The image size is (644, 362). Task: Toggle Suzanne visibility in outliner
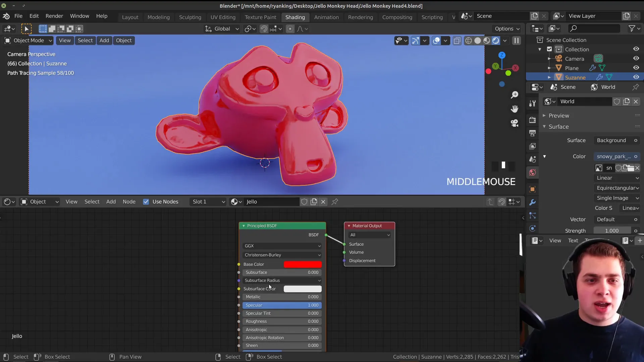pos(636,77)
